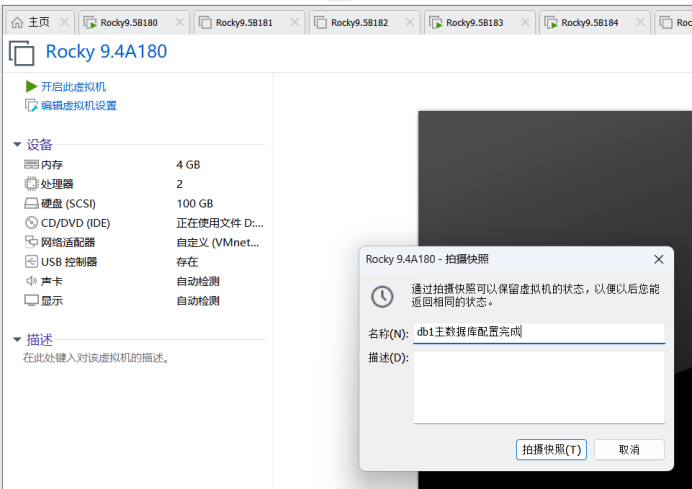Screen dimensions: 692x489
Task: Click the CD/DVD (IDE) drive icon
Action: (31, 223)
